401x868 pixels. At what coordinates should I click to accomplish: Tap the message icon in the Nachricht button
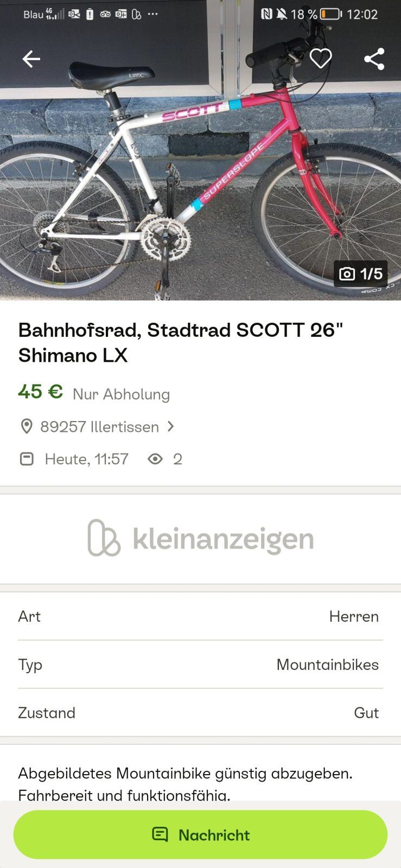160,834
